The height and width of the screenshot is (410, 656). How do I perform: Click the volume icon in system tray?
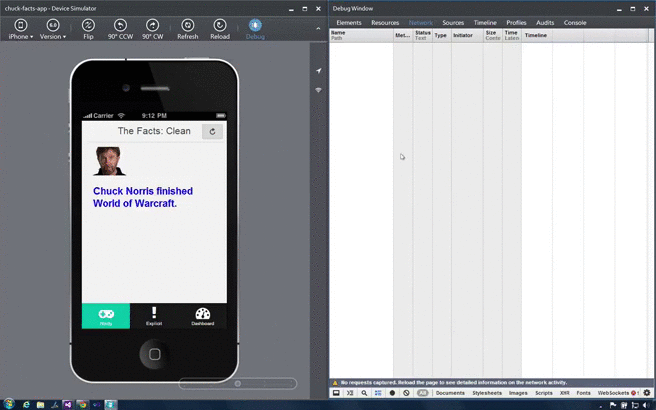coord(648,405)
